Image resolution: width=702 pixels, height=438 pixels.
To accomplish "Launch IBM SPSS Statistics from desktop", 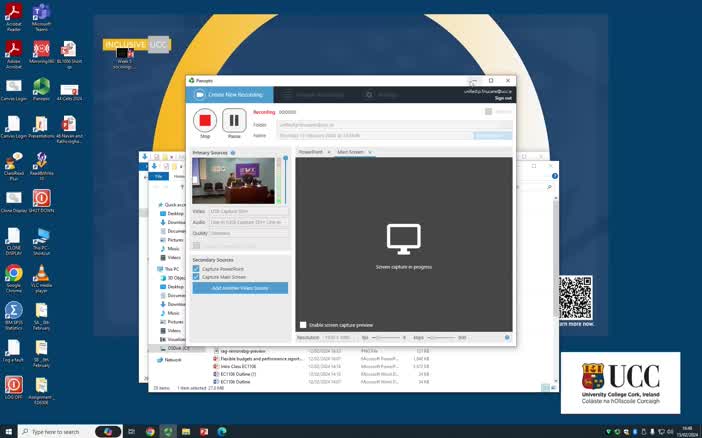I will point(13,311).
